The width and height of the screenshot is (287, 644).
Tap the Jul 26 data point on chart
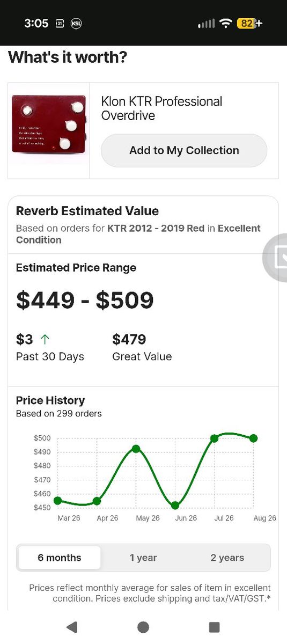point(214,438)
